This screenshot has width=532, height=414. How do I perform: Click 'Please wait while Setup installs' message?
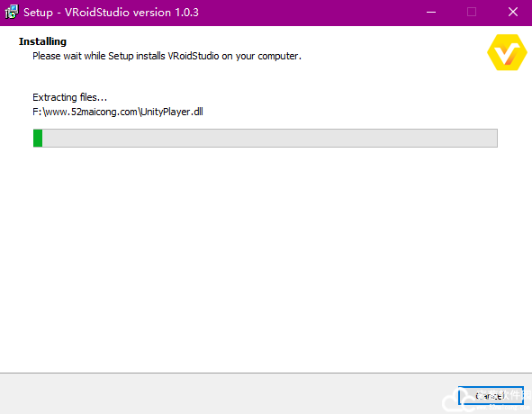[167, 56]
